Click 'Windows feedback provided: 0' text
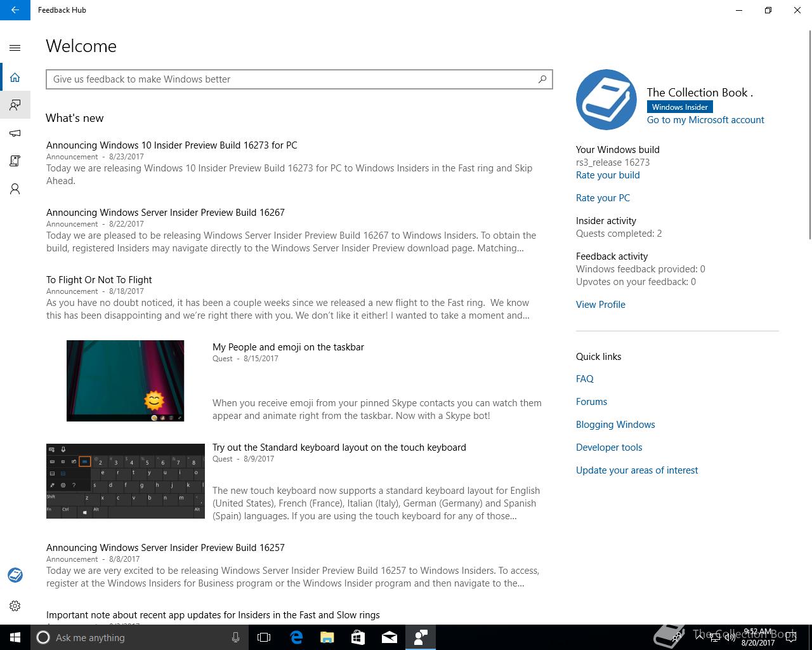The width and height of the screenshot is (812, 650). 640,269
